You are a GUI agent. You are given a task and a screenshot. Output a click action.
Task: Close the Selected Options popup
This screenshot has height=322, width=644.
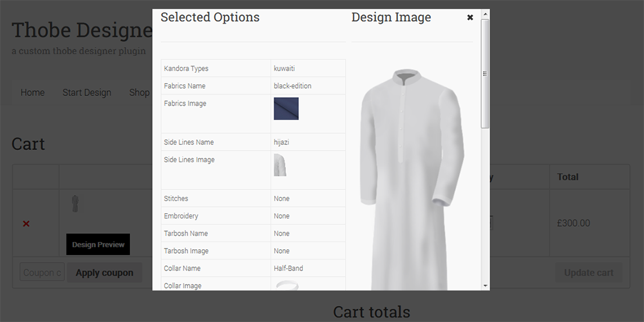[470, 17]
